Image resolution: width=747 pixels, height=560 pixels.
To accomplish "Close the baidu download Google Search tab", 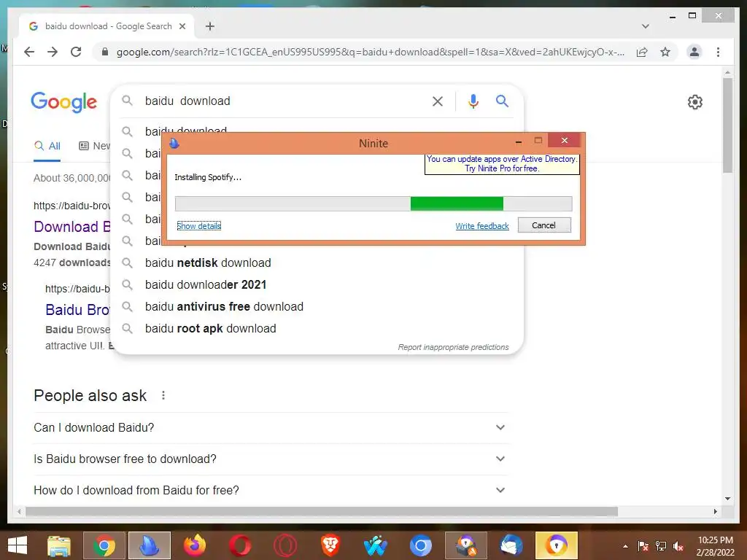I will tap(182, 26).
